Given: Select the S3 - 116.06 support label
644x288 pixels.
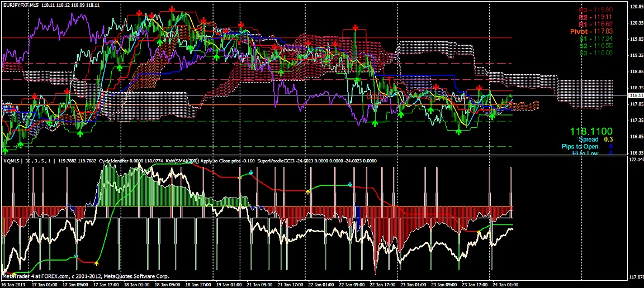Looking at the screenshot, I should point(596,54).
